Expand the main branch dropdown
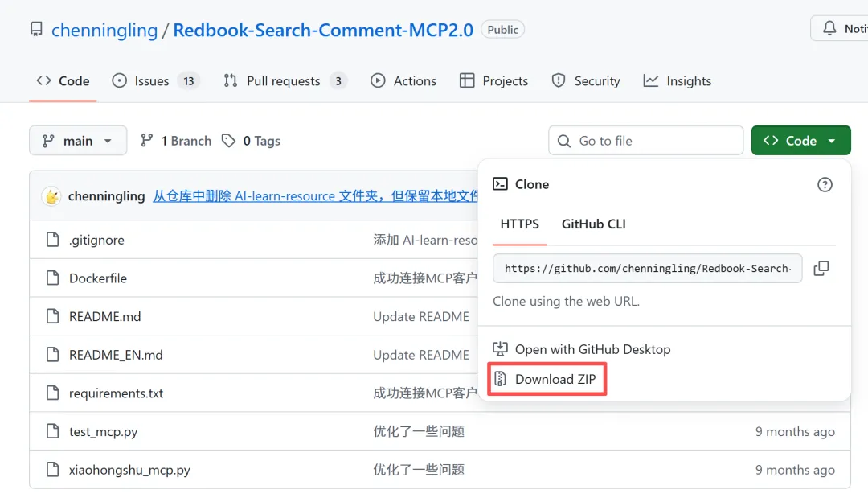Viewport: 868px width, 502px height. (78, 141)
